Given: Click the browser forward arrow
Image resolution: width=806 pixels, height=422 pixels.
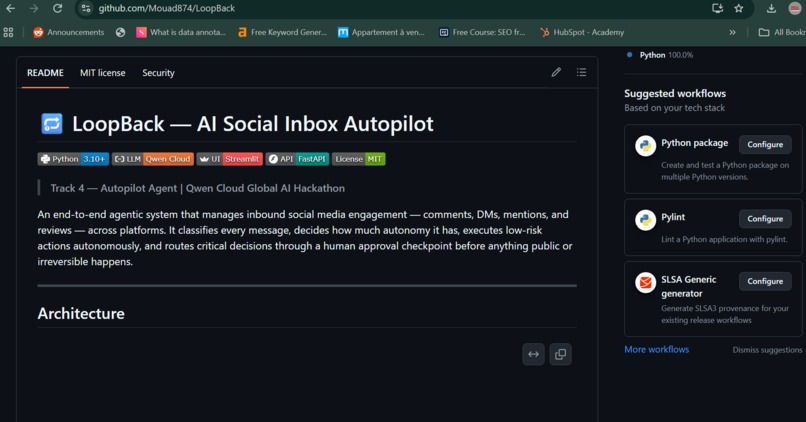Looking at the screenshot, I should (x=34, y=8).
